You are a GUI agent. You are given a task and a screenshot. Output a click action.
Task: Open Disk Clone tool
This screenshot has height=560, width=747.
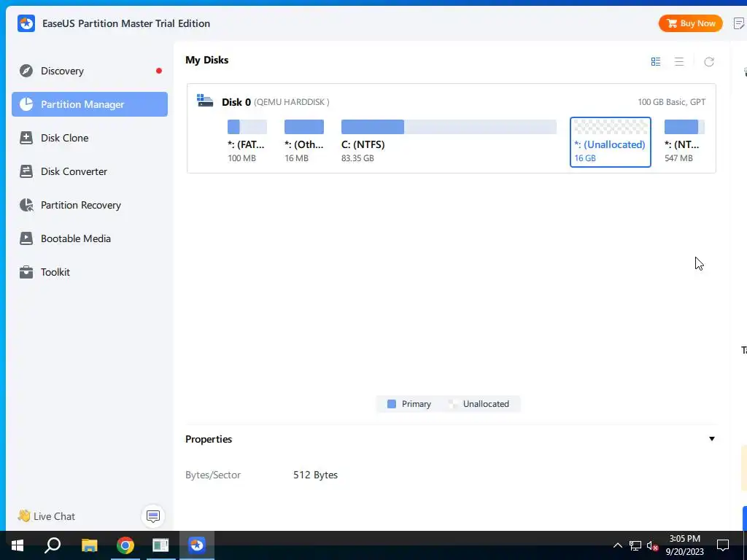[x=90, y=138]
